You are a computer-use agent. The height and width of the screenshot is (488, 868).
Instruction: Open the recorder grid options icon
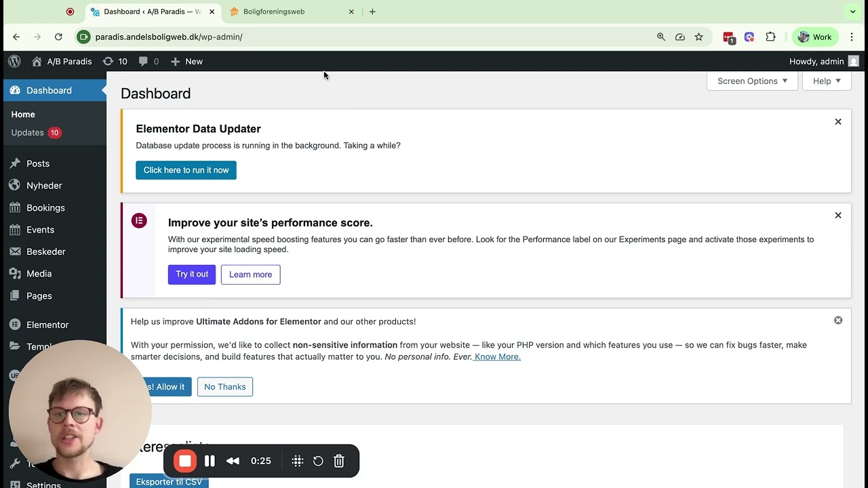(x=297, y=461)
